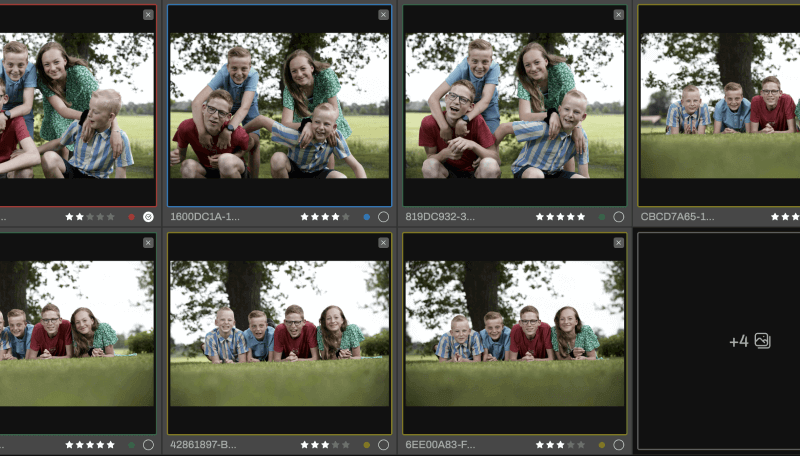Remove the 819DC932 photo via its X icon
The width and height of the screenshot is (800, 456).
(x=618, y=15)
